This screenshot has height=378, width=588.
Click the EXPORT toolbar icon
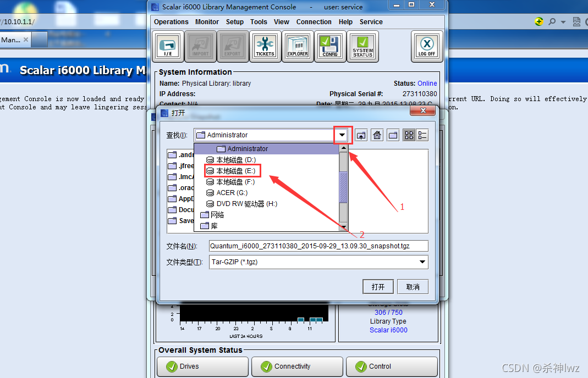[233, 47]
